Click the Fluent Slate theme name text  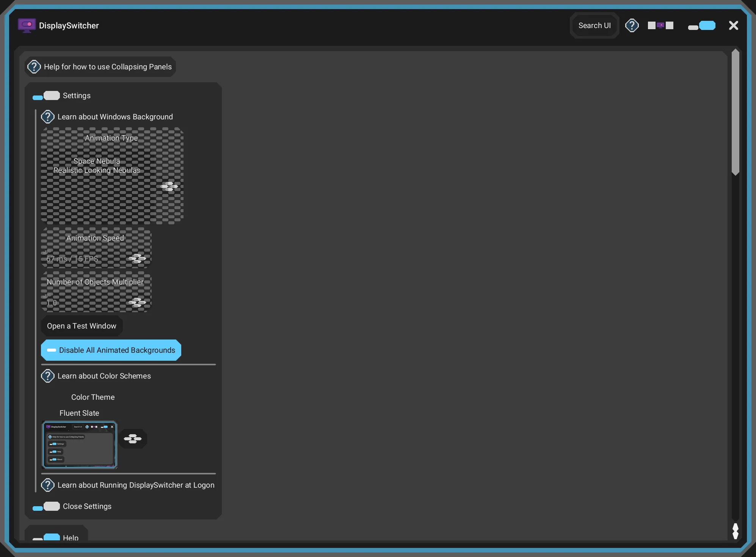pyautogui.click(x=79, y=413)
